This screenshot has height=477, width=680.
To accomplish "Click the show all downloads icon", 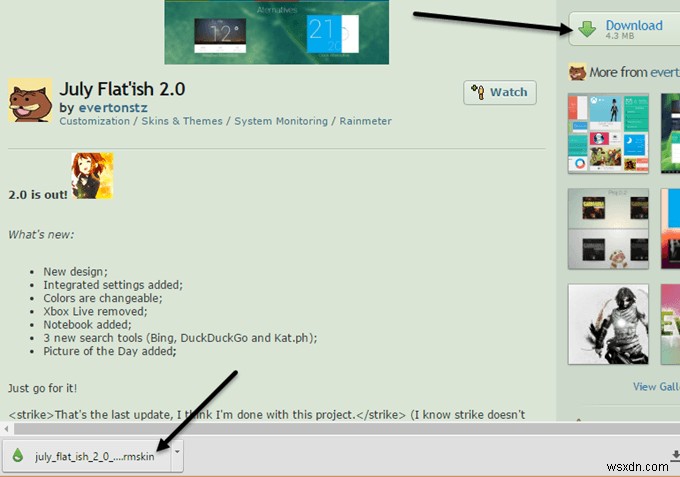I will tap(675, 455).
